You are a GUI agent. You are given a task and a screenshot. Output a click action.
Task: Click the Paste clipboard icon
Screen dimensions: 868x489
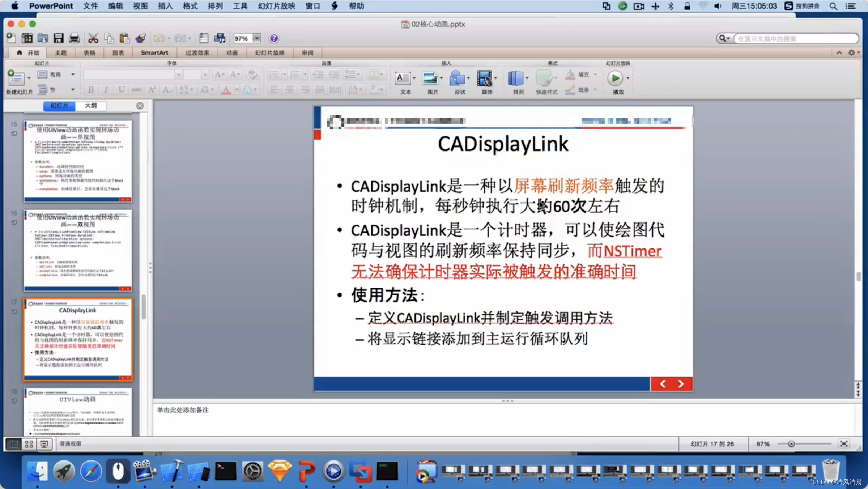pyautogui.click(x=124, y=38)
